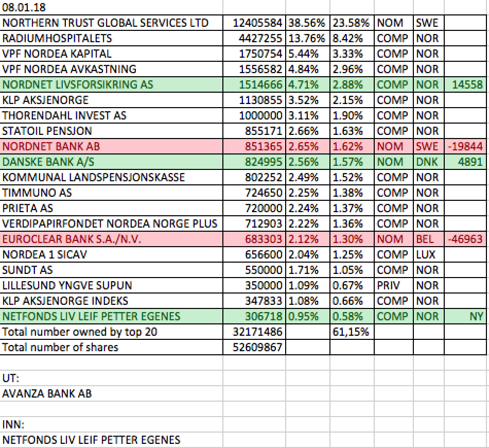This screenshot has width=489, height=448.
Task: Select share count 306718
Action: 254,316
